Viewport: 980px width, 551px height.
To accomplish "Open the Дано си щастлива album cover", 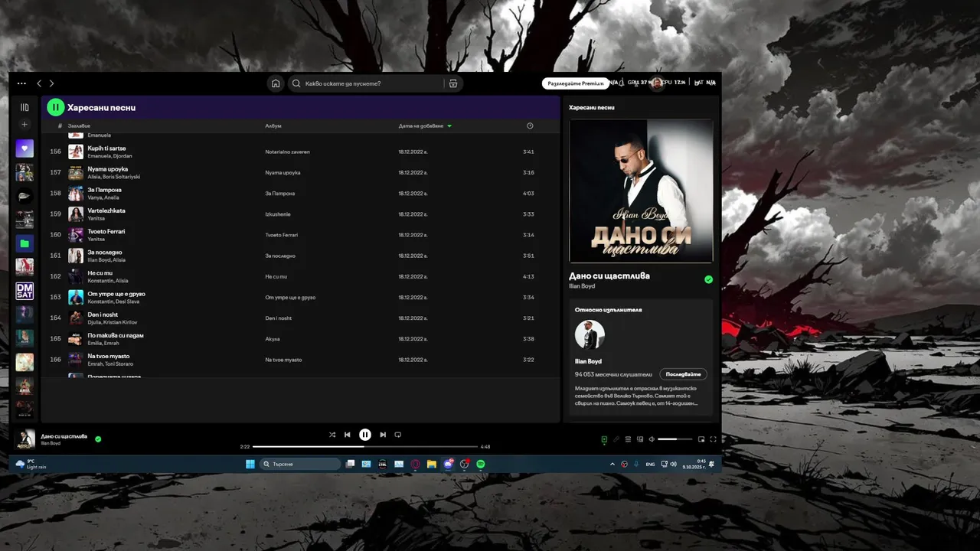I will pos(641,191).
